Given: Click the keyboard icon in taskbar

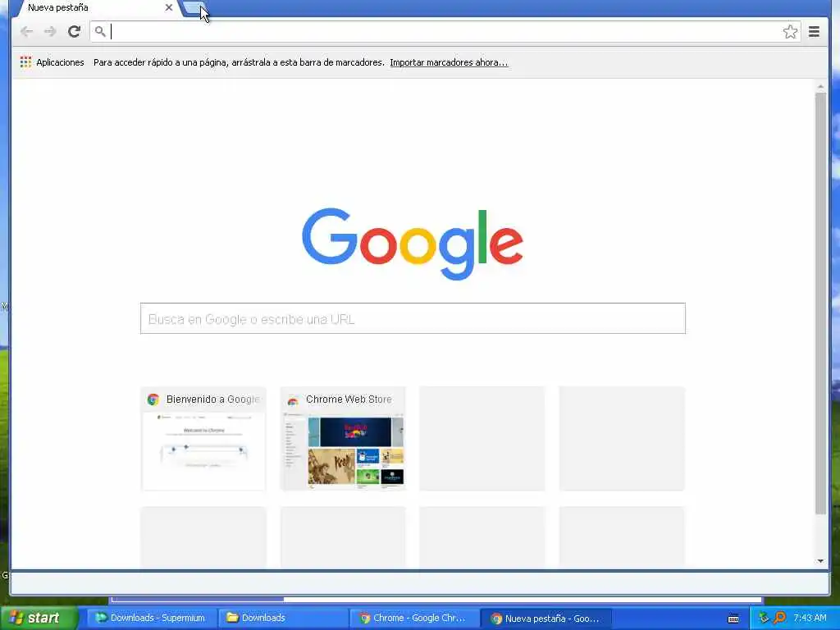Looking at the screenshot, I should 733,619.
